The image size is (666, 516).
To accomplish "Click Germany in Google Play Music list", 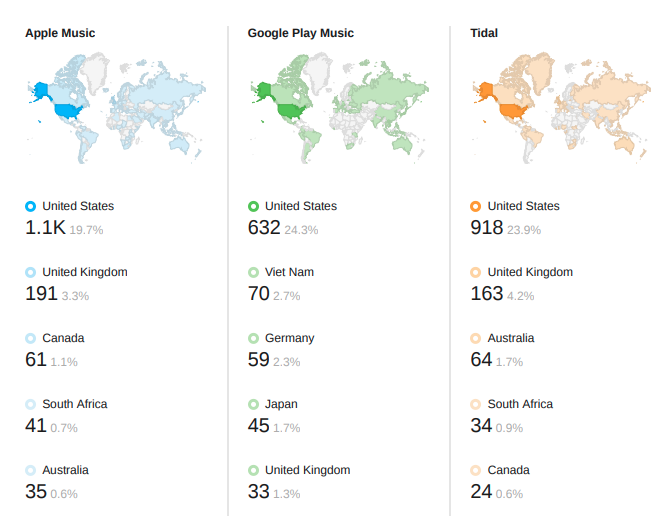I will [290, 338].
